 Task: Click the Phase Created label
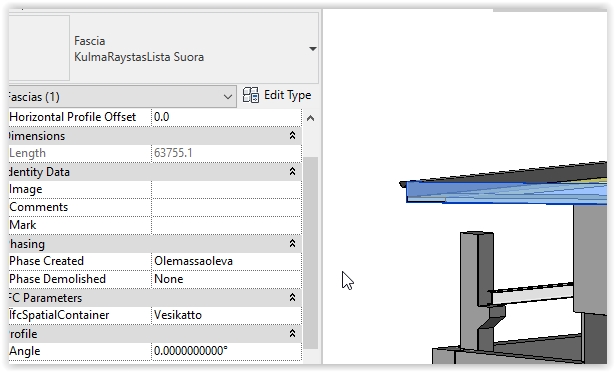pyautogui.click(x=46, y=261)
